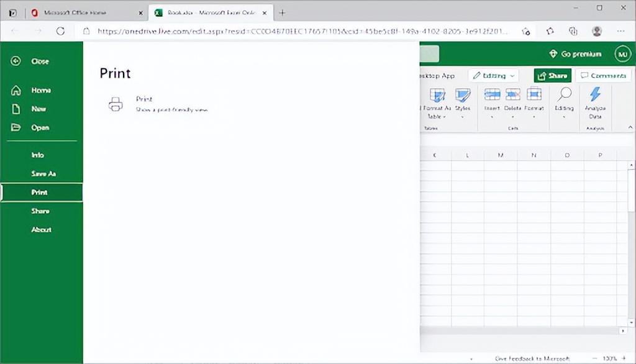The width and height of the screenshot is (636, 364).
Task: Open the Comments pane
Action: [x=603, y=76]
